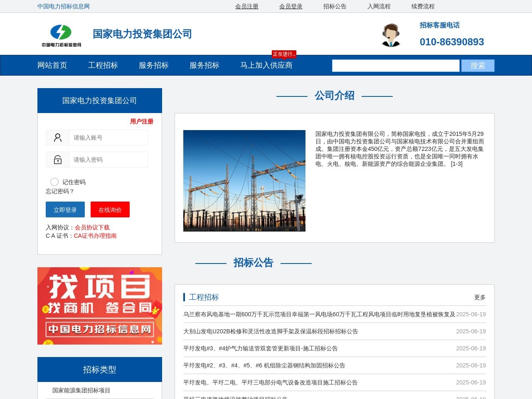Viewport: 532px width, 399px height.
Task: Select 国家能源集团招标项目 category
Action: click(x=81, y=390)
